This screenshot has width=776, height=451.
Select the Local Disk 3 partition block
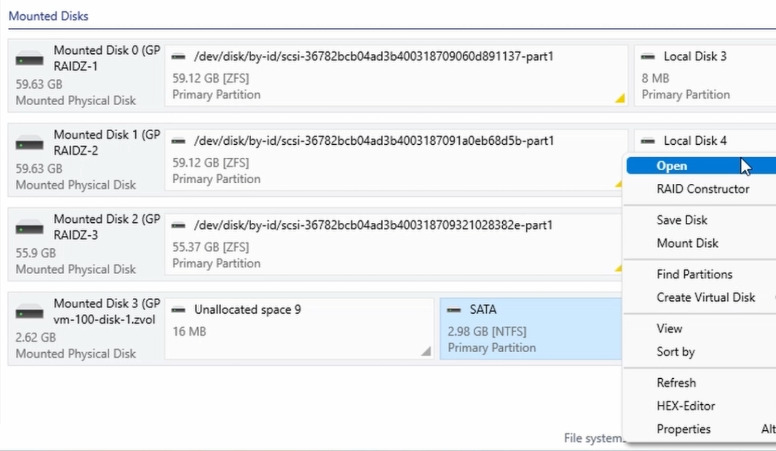click(x=705, y=75)
